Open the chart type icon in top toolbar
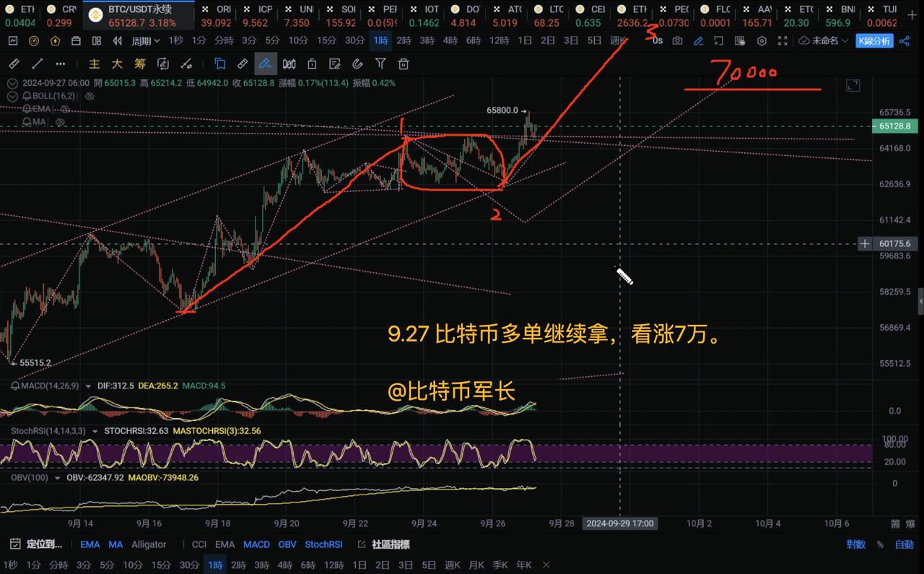The width and height of the screenshot is (924, 574). coord(13,41)
